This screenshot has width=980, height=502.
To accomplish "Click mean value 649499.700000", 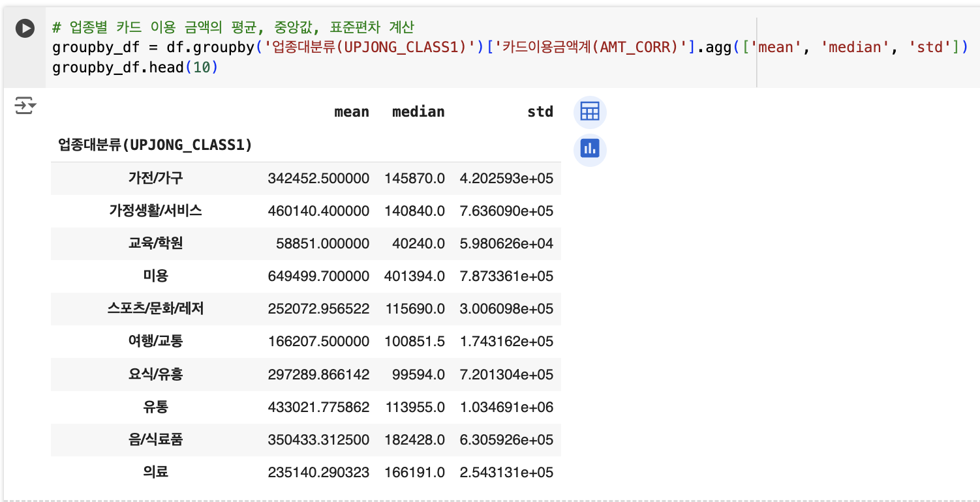I will (318, 276).
